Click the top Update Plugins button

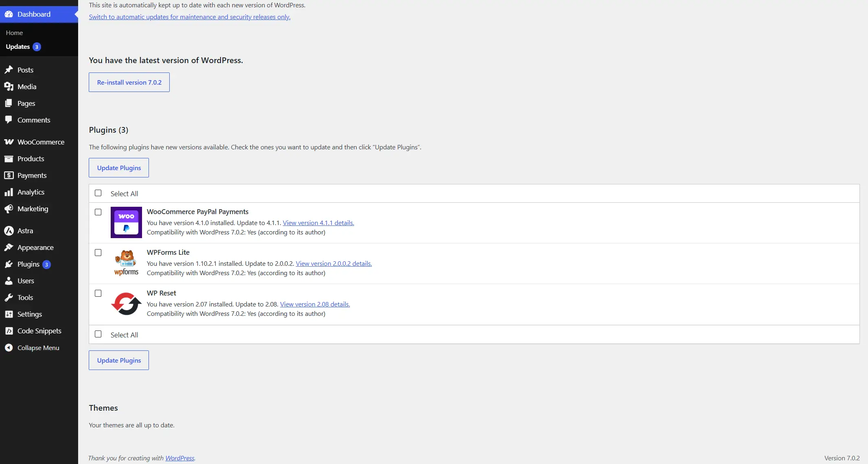click(119, 168)
